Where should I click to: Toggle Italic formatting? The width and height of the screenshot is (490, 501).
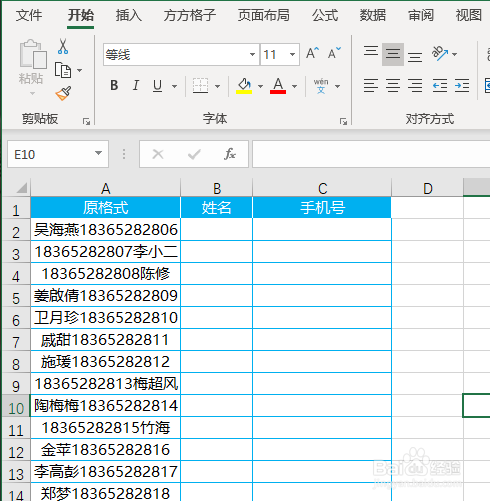tap(135, 86)
